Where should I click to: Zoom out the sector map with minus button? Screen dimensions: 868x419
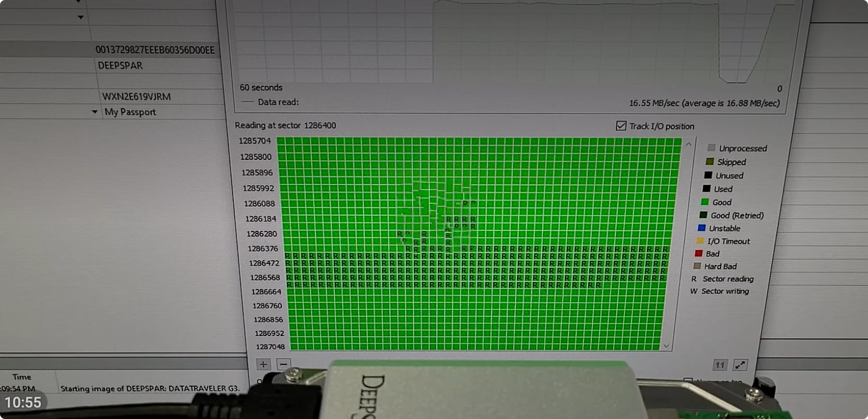tap(283, 364)
